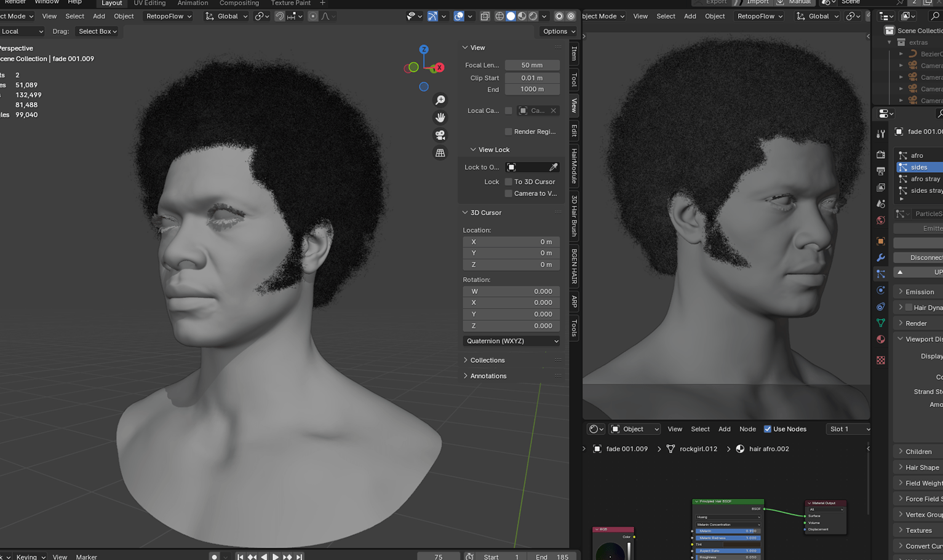This screenshot has height=560, width=943.
Task: Switch perspective/orthographic with the grid icon
Action: (x=440, y=153)
